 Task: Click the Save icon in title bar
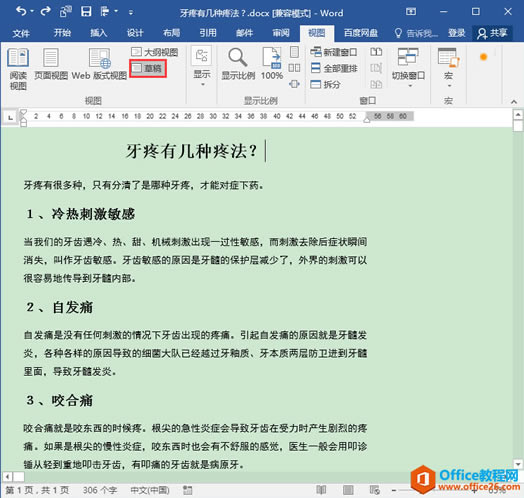[x=86, y=12]
